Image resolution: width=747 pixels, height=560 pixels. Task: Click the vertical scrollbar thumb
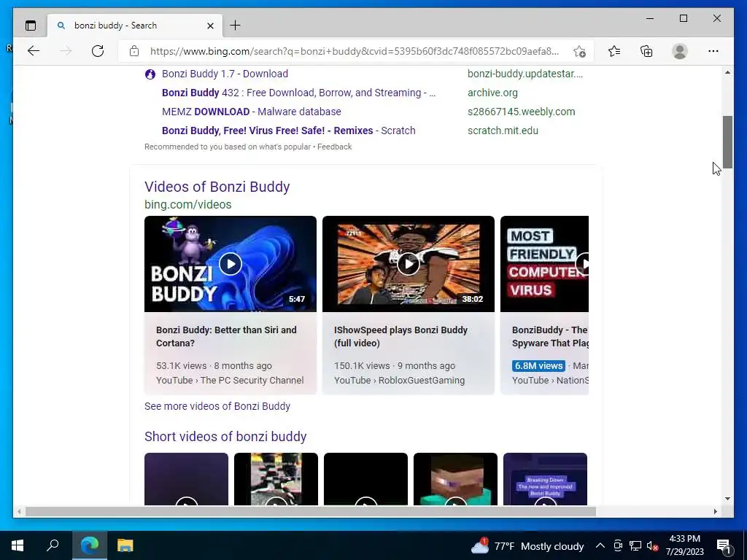pos(727,141)
